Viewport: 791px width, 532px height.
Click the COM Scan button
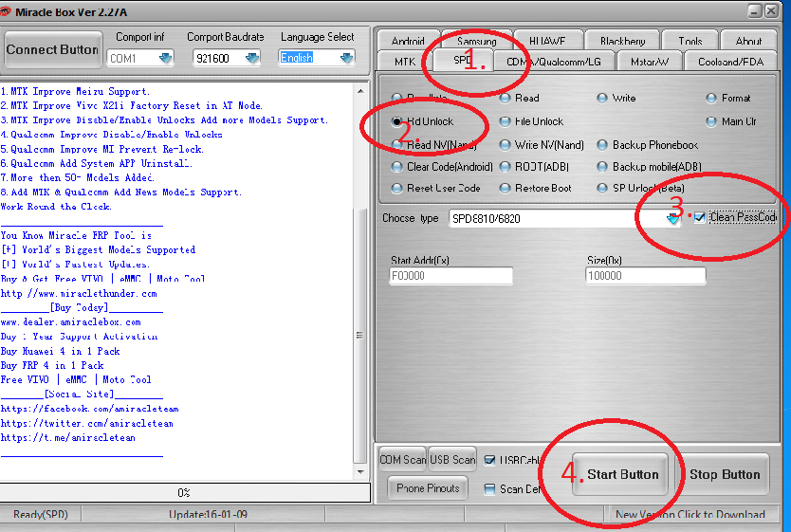pyautogui.click(x=402, y=459)
